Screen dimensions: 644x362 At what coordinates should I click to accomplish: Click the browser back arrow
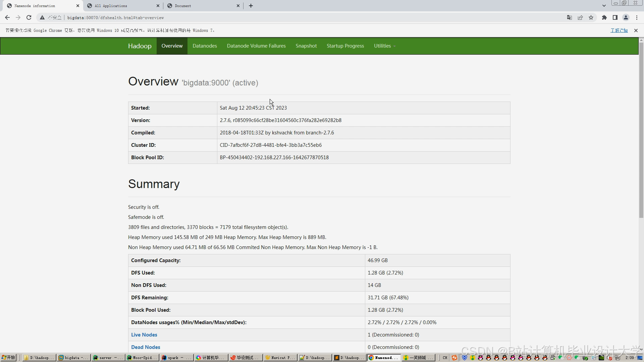7,17
